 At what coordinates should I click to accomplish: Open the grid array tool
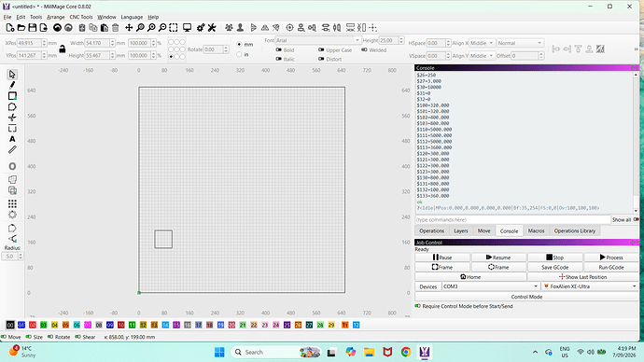12,204
